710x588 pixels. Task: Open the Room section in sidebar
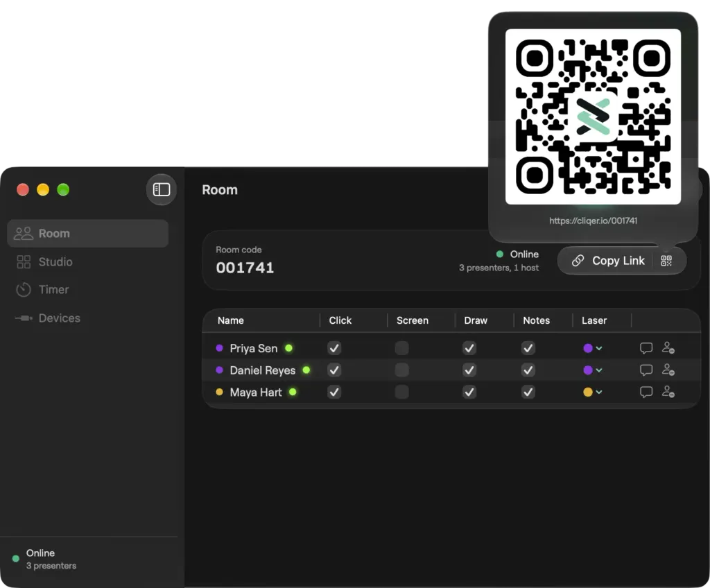pyautogui.click(x=88, y=233)
